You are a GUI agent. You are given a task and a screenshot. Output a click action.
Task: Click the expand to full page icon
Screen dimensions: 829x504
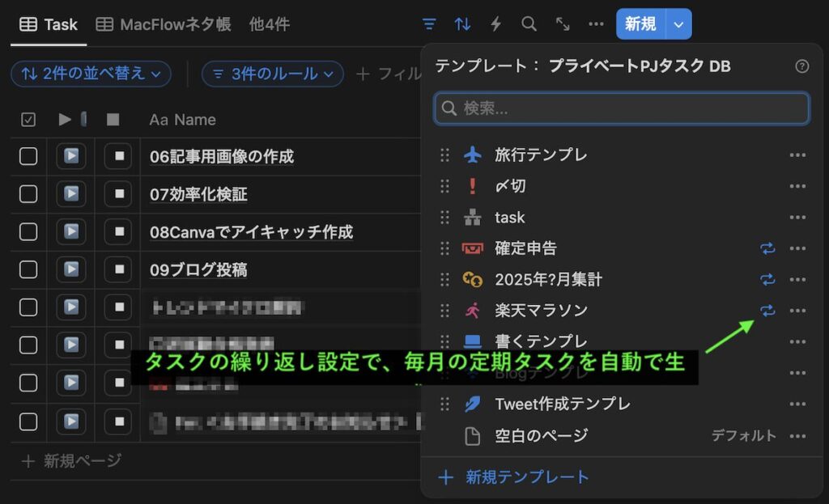pyautogui.click(x=563, y=24)
